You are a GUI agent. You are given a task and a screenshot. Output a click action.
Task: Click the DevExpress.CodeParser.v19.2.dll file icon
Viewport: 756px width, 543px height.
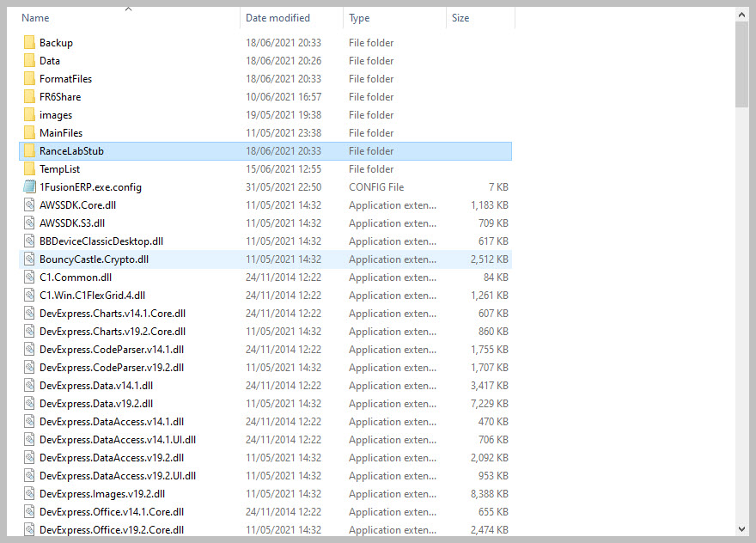point(29,368)
